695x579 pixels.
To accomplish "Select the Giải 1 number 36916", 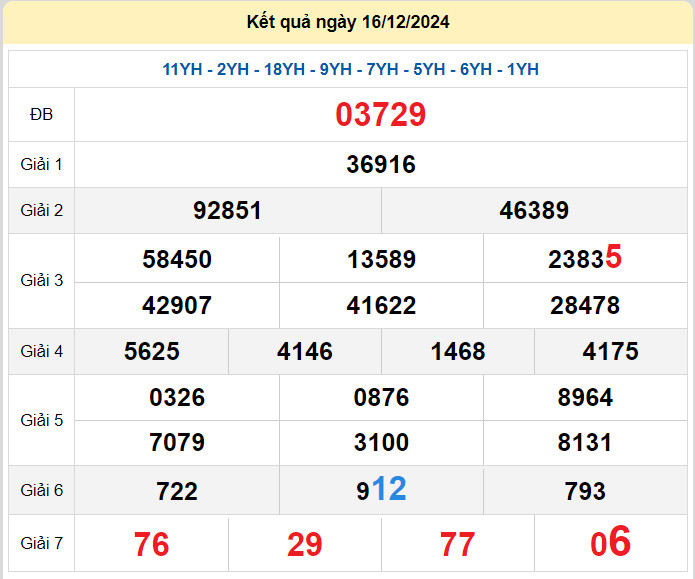I will click(381, 164).
